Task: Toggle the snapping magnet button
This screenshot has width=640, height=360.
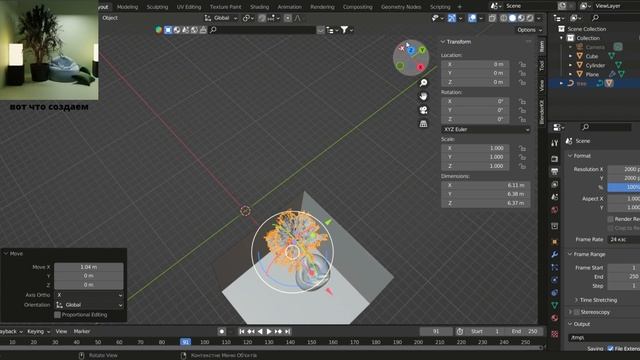Action: pyautogui.click(x=262, y=18)
